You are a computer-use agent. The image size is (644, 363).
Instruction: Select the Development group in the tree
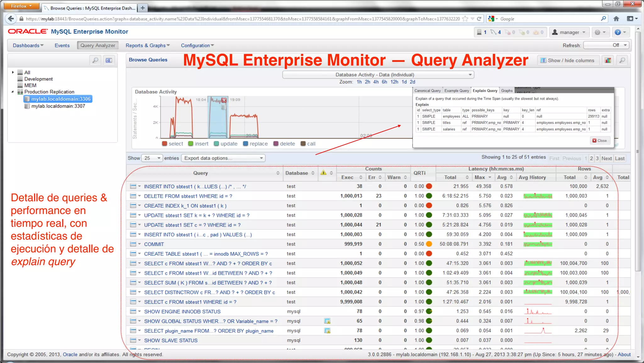(x=38, y=79)
